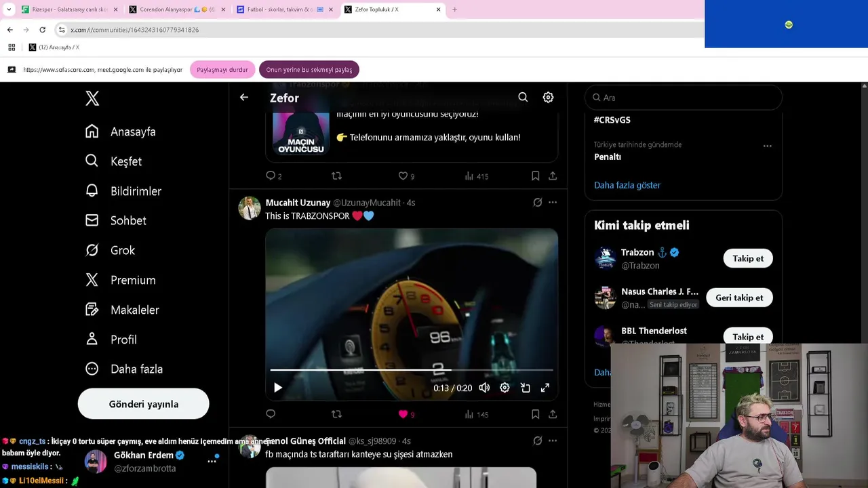Open Zefor community settings gear
Viewport: 868px width, 488px height.
[x=548, y=98]
